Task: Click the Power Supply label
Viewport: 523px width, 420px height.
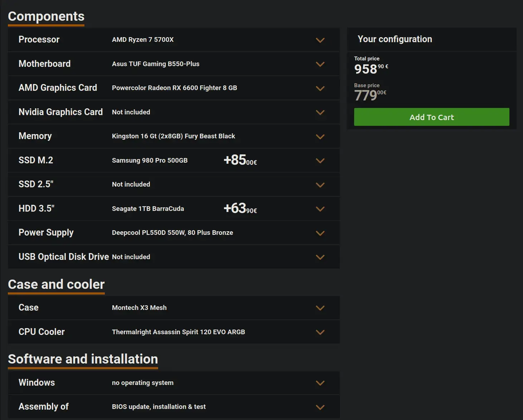Action: (46, 233)
